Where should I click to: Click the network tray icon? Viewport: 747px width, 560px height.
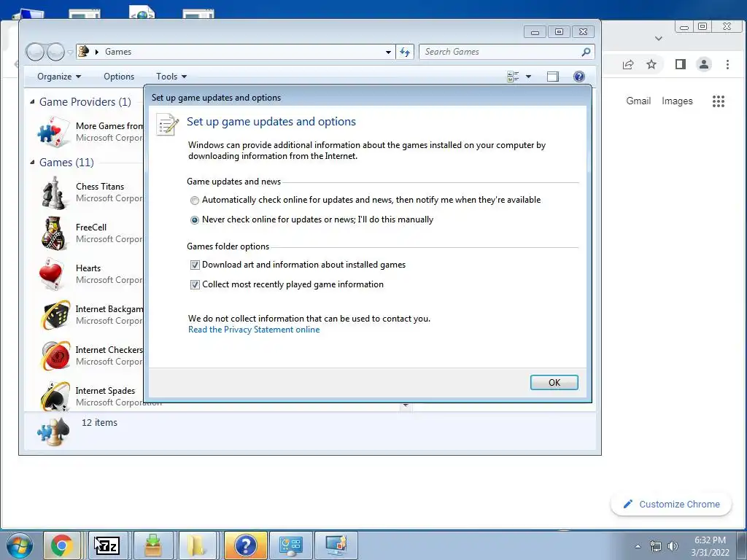pos(656,546)
